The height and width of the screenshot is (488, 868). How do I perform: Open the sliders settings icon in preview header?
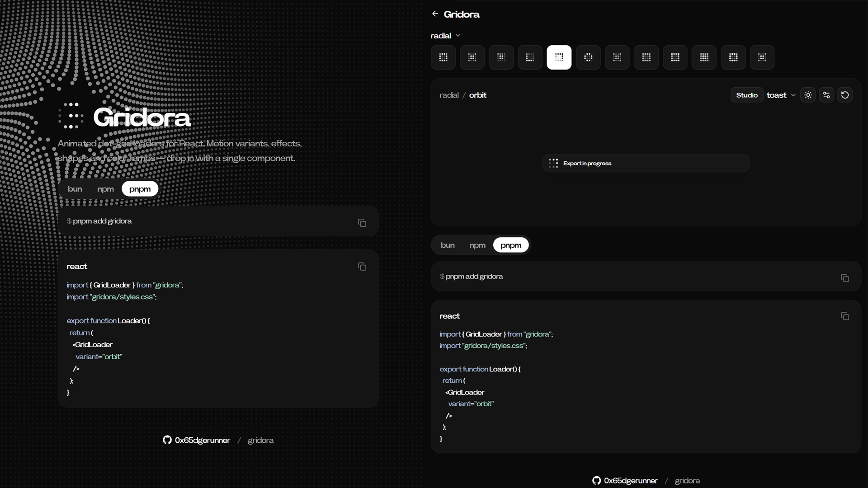point(826,95)
